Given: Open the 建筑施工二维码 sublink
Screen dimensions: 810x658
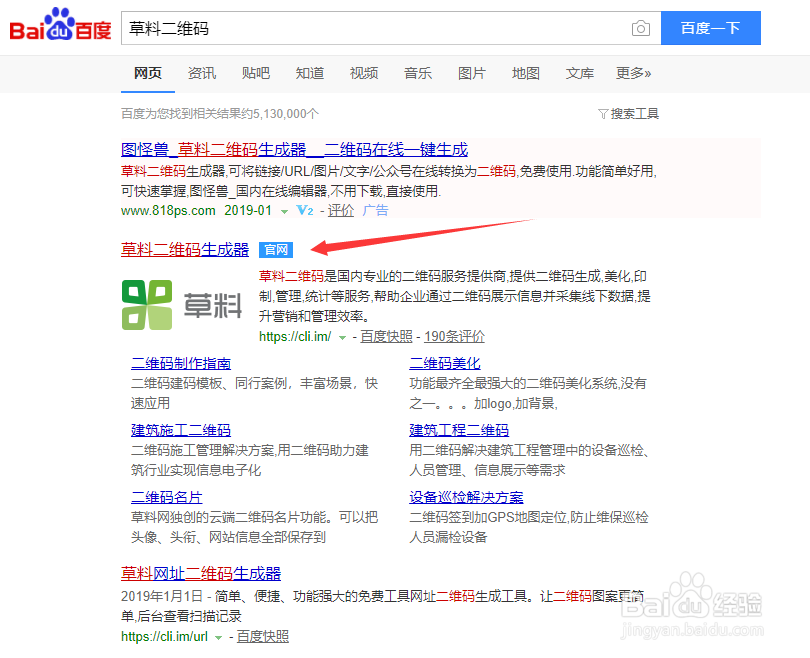Looking at the screenshot, I should (x=181, y=430).
